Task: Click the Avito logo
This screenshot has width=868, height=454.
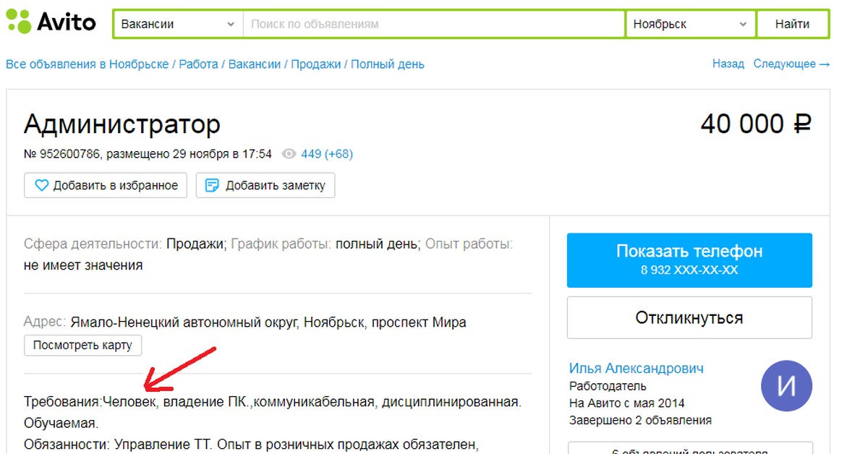Action: [x=51, y=22]
